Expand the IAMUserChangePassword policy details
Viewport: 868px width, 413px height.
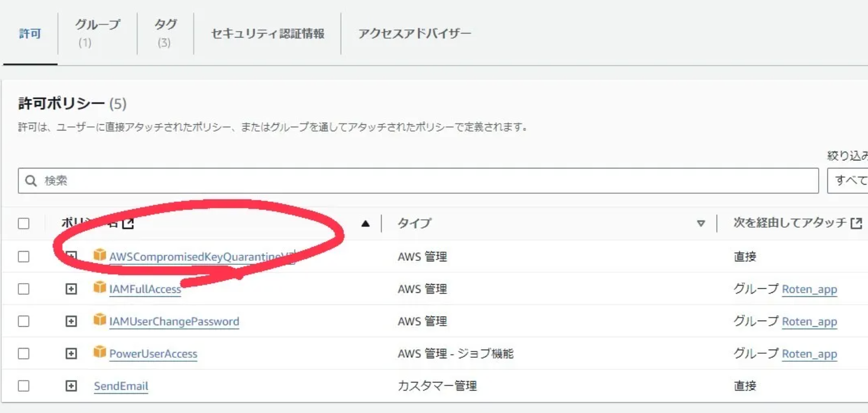(71, 322)
